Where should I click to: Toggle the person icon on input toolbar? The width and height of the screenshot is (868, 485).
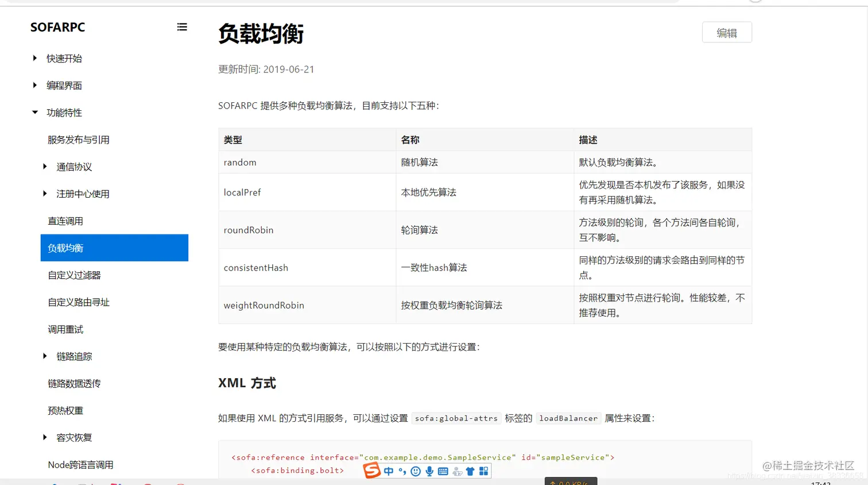coord(457,471)
